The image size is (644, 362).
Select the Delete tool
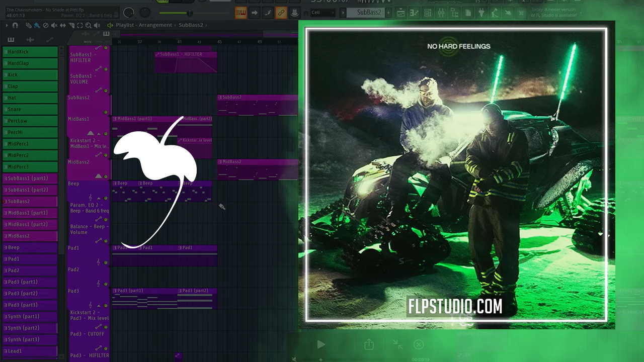pos(46,25)
